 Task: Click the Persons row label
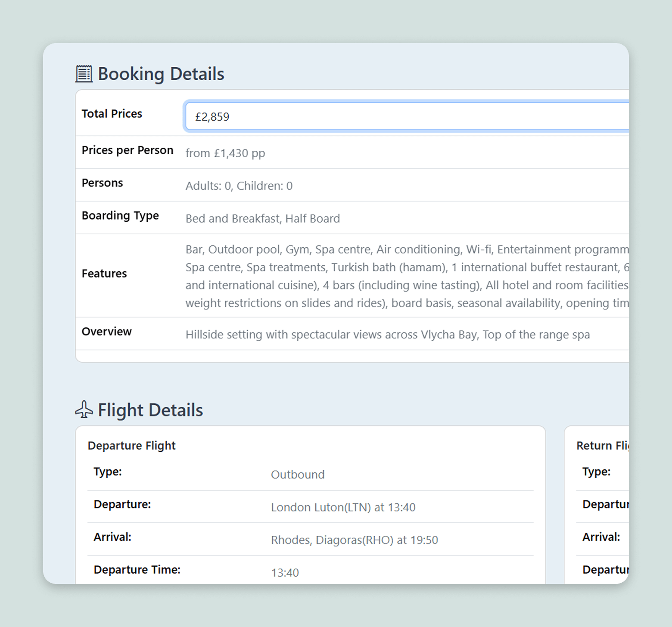[103, 183]
